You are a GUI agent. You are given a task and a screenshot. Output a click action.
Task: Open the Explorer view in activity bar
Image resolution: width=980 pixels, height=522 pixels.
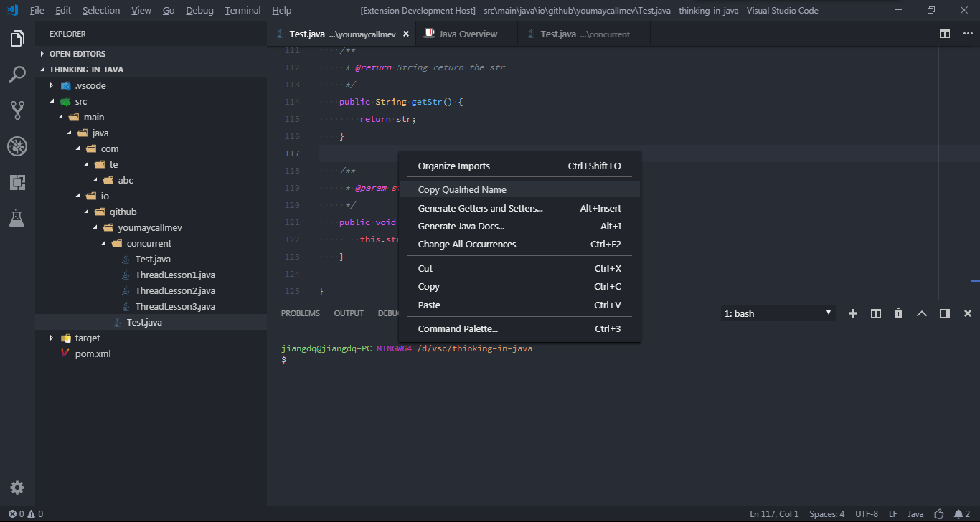(17, 39)
